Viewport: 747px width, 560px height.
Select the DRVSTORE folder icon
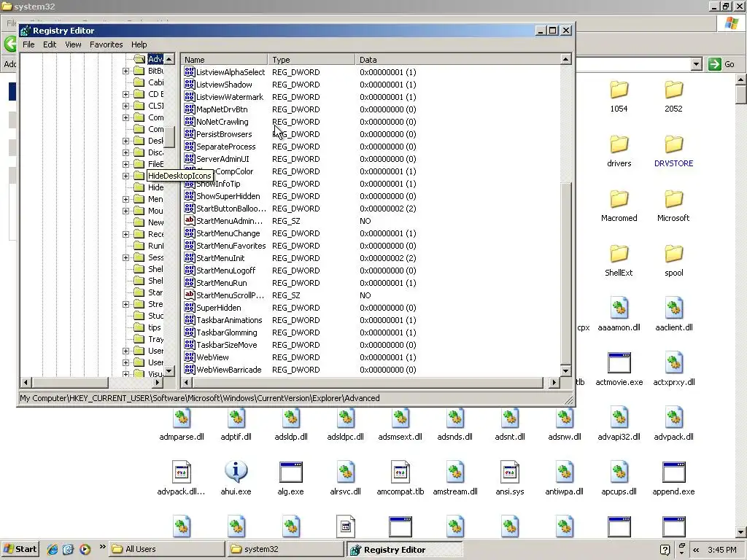click(x=673, y=144)
